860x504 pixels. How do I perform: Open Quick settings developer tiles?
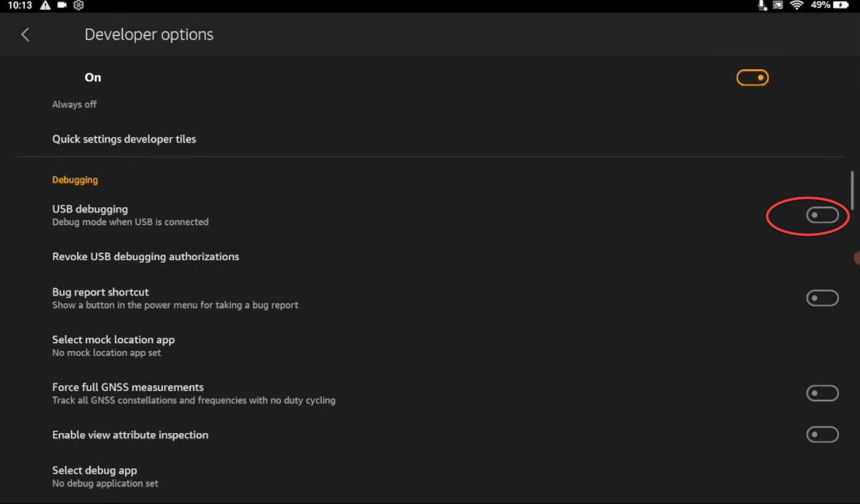124,139
